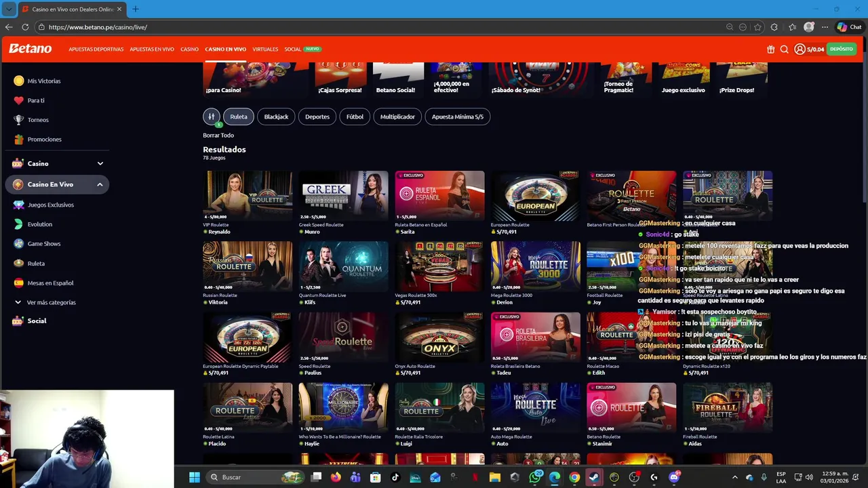Viewport: 868px width, 488px height.
Task: Open the browser extensions puzzle icon
Action: [x=774, y=27]
